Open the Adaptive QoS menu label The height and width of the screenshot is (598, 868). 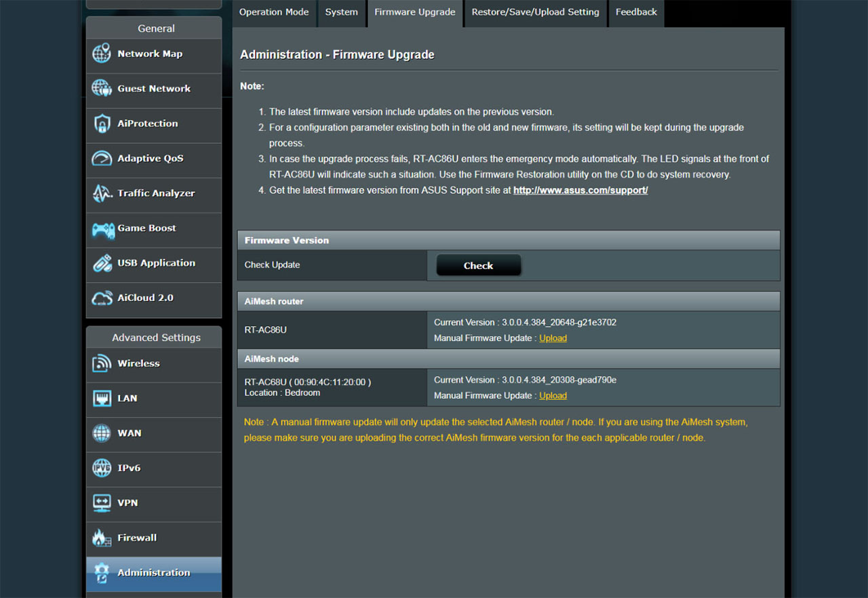[151, 159]
